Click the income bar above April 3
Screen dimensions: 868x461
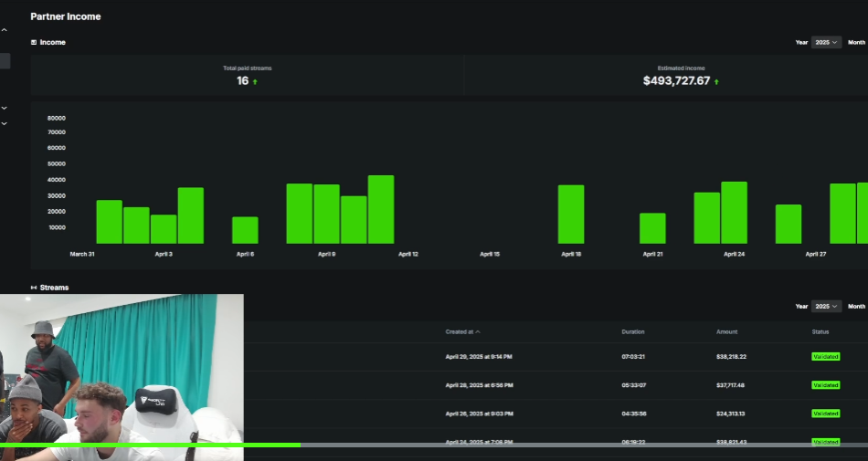tap(164, 229)
